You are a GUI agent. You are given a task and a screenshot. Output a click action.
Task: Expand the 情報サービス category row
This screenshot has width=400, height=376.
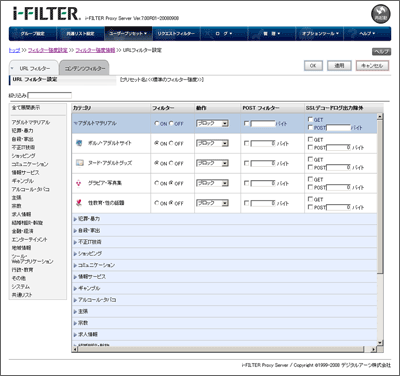tap(75, 277)
